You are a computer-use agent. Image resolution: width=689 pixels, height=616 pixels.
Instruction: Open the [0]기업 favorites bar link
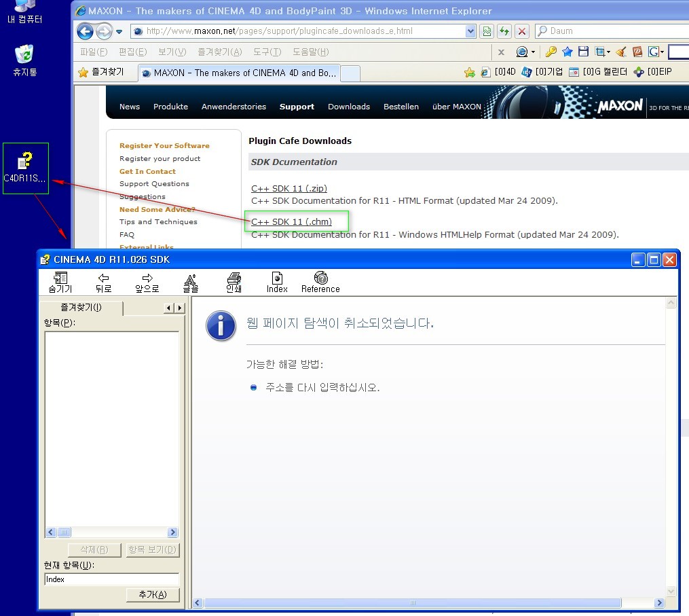pos(542,72)
